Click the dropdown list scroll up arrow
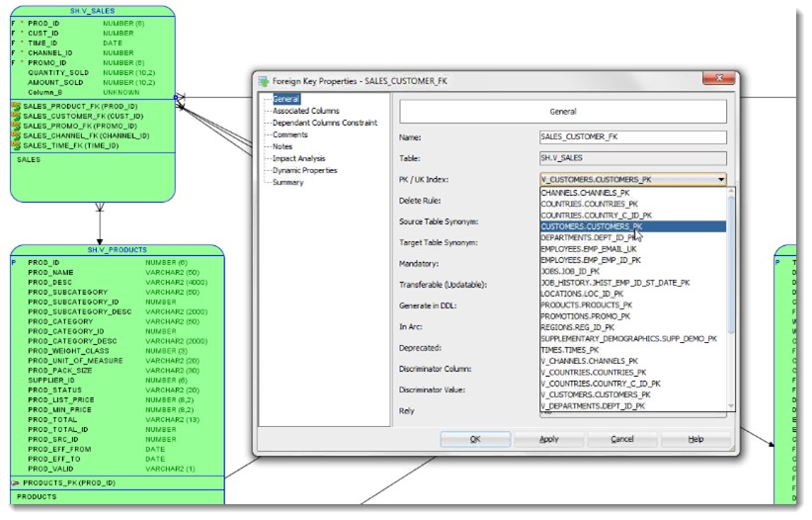Screen dimensions: 812x520 731,192
